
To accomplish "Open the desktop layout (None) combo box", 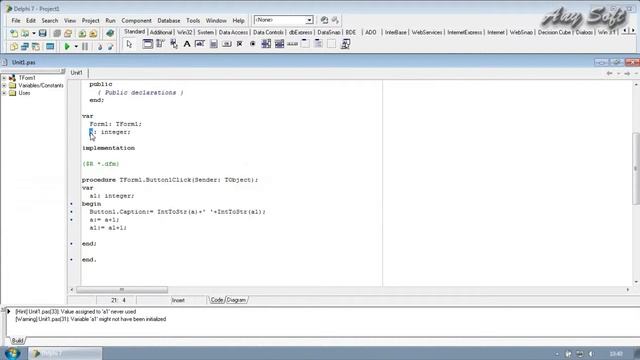I will [x=283, y=20].
